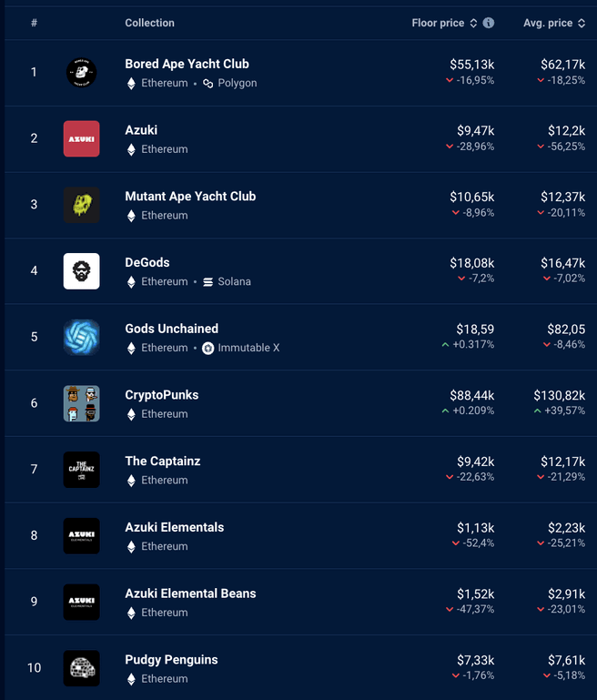Click the Collection column header

pyautogui.click(x=149, y=23)
